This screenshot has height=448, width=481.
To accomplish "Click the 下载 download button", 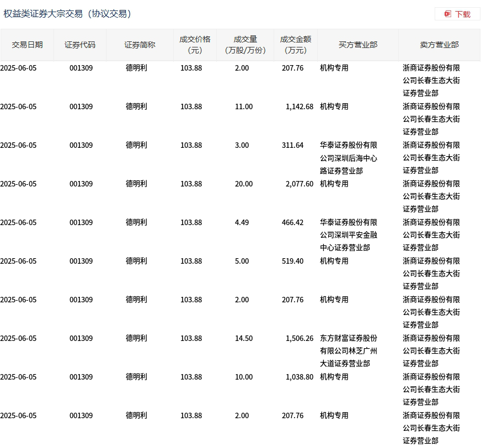I will click(457, 14).
